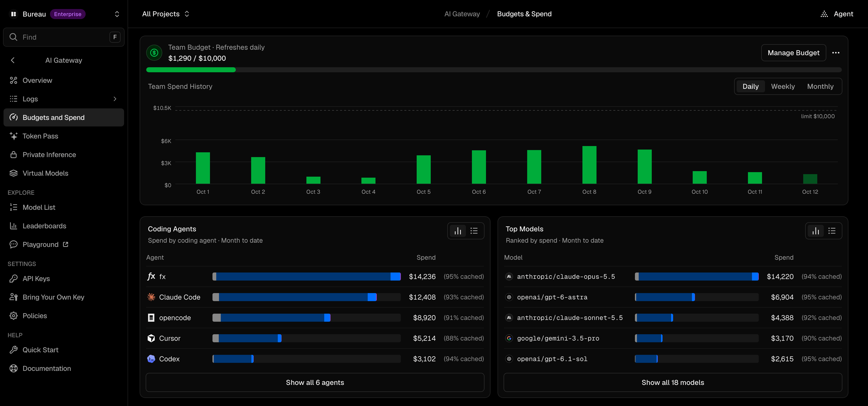
Task: Click Budgets & Spend breadcrumb
Action: [524, 14]
